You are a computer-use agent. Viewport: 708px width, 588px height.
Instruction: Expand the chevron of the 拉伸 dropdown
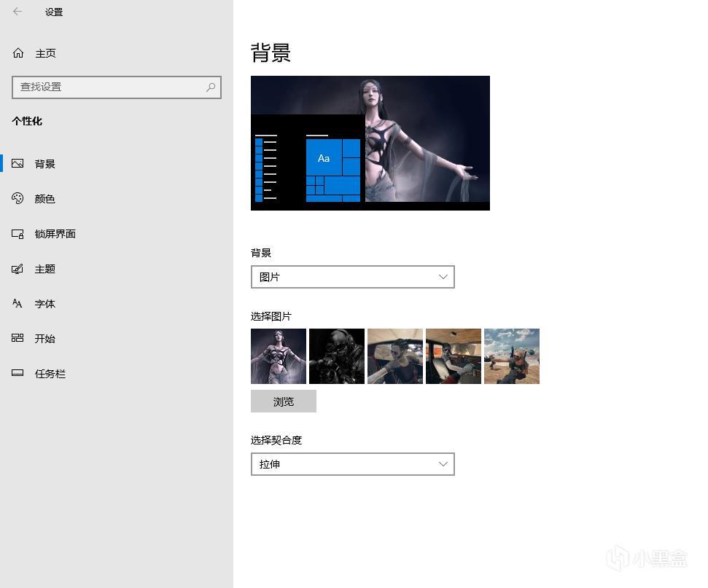[x=443, y=464]
